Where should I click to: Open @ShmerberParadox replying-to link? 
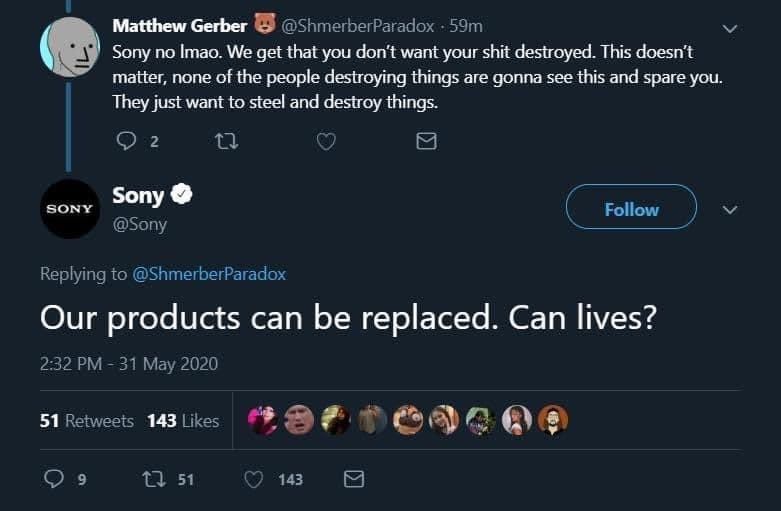[209, 274]
